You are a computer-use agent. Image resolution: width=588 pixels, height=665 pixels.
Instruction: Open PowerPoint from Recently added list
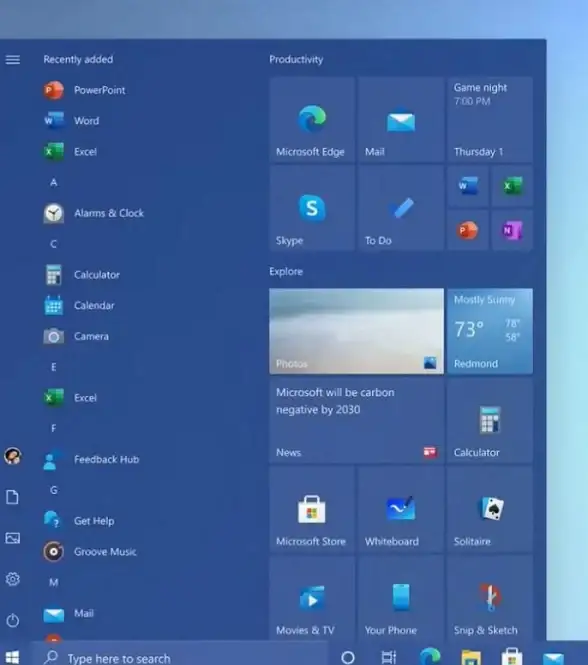85,90
